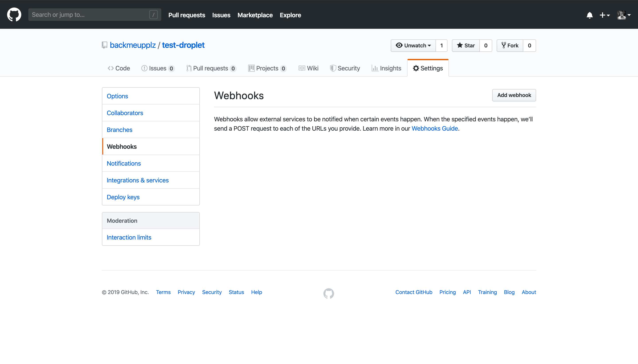Screen dimensions: 638x364
Task: Open the Training footer link
Action: point(487,292)
